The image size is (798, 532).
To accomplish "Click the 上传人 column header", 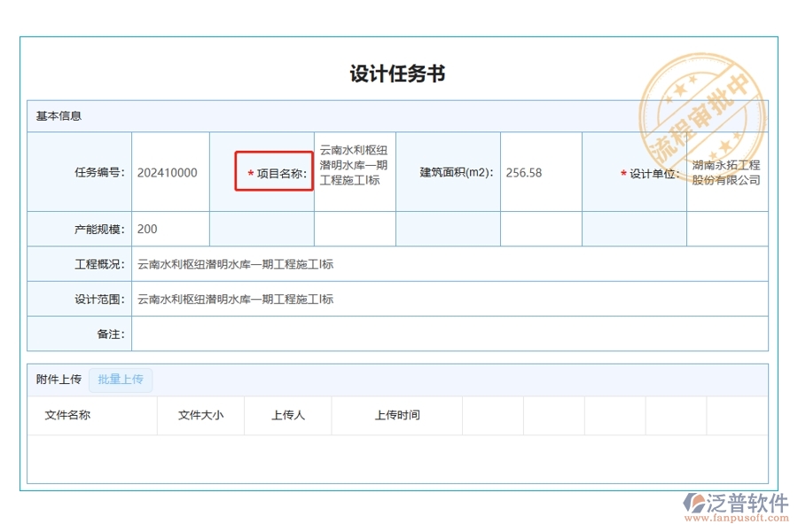I will 287,415.
